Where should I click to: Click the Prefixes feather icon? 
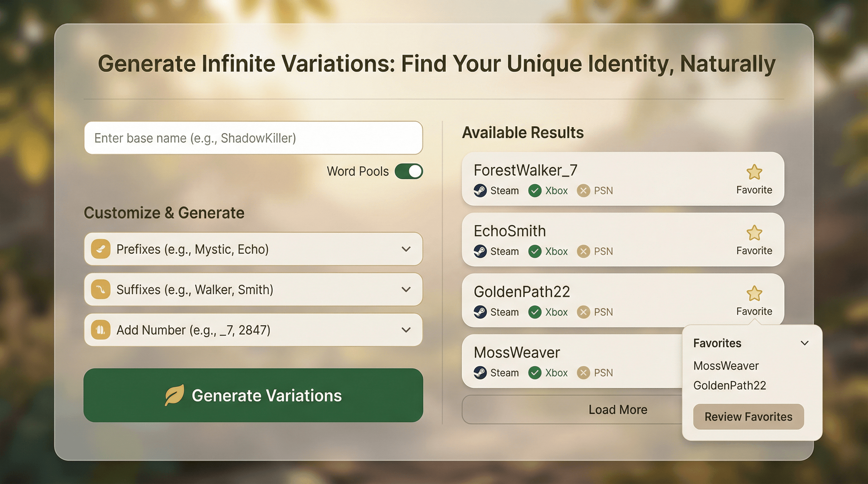pyautogui.click(x=100, y=249)
